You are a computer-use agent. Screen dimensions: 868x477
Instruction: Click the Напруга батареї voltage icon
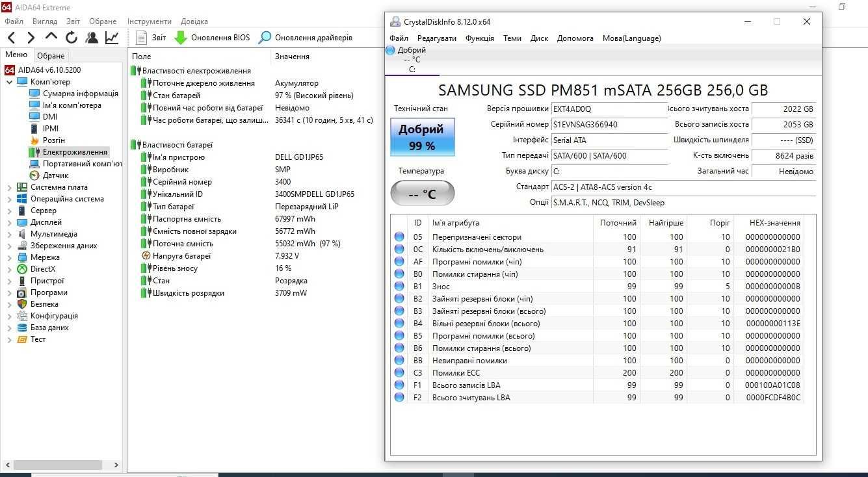(147, 256)
